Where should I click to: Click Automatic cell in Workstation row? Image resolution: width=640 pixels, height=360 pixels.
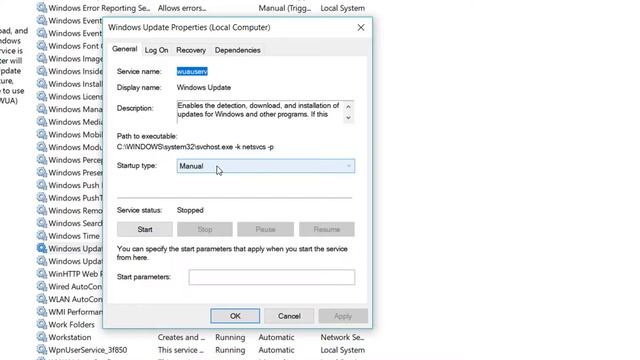(x=276, y=337)
